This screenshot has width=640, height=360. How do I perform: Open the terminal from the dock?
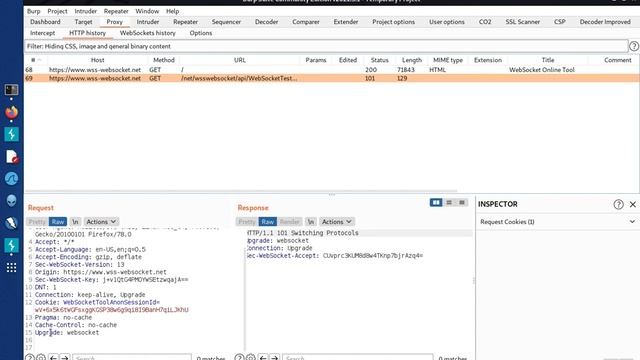(x=11, y=89)
